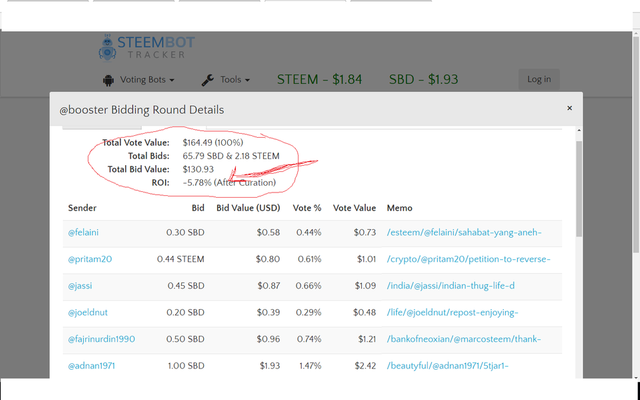Open the /esteem/@felaini/sahabat-yang-aneh- memo link
The height and width of the screenshot is (400, 640).
point(464,232)
